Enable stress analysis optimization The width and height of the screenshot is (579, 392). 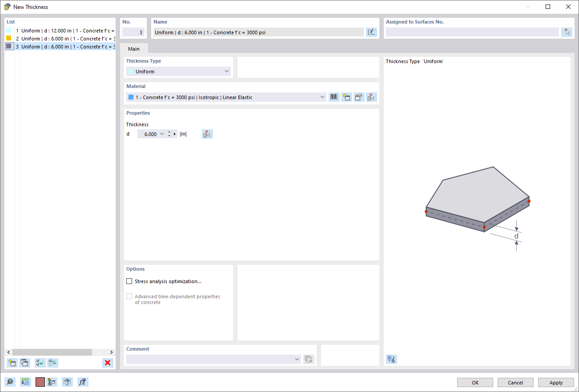(129, 281)
